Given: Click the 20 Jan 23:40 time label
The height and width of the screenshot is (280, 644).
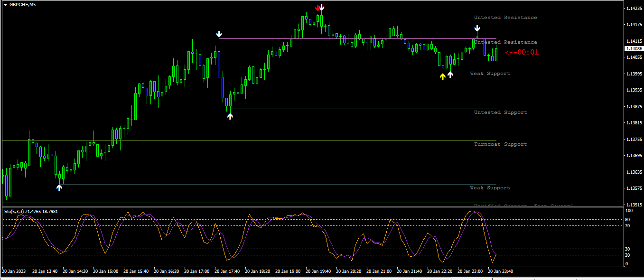Looking at the screenshot, I should (500, 271).
